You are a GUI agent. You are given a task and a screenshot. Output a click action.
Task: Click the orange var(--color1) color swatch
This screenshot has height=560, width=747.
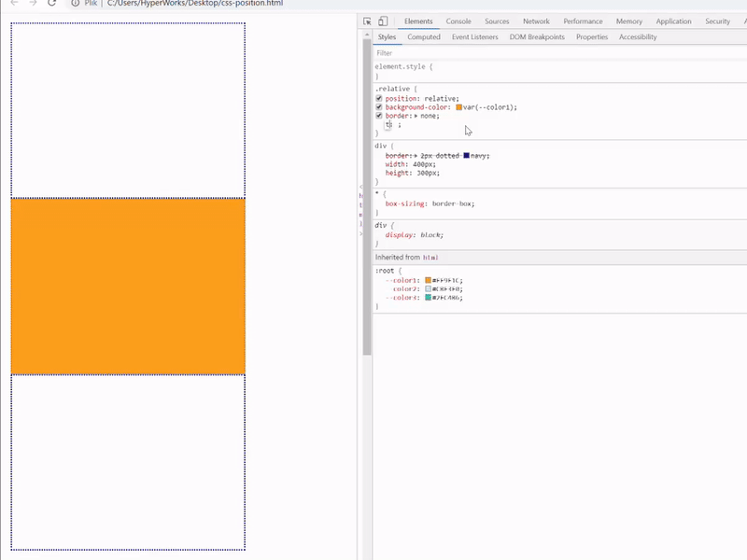pyautogui.click(x=458, y=107)
